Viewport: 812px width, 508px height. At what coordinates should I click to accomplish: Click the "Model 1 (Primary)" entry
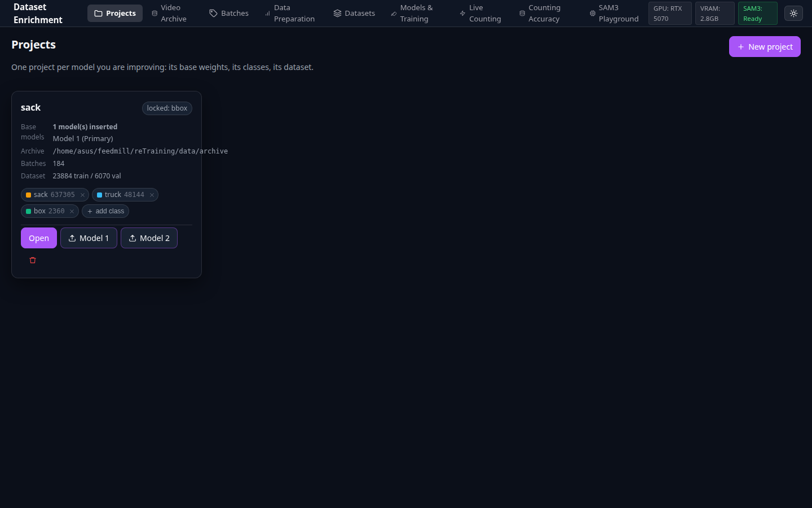[x=83, y=139]
